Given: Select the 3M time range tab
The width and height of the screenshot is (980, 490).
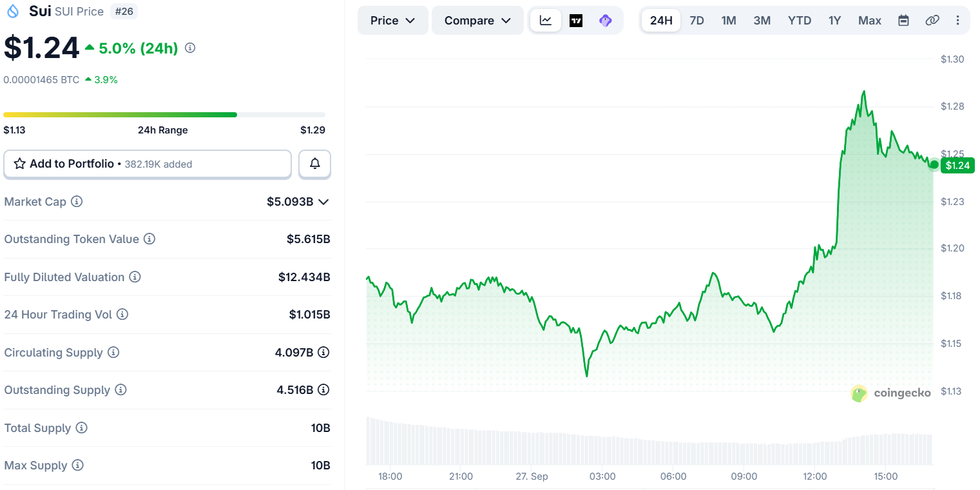Looking at the screenshot, I should pos(762,21).
